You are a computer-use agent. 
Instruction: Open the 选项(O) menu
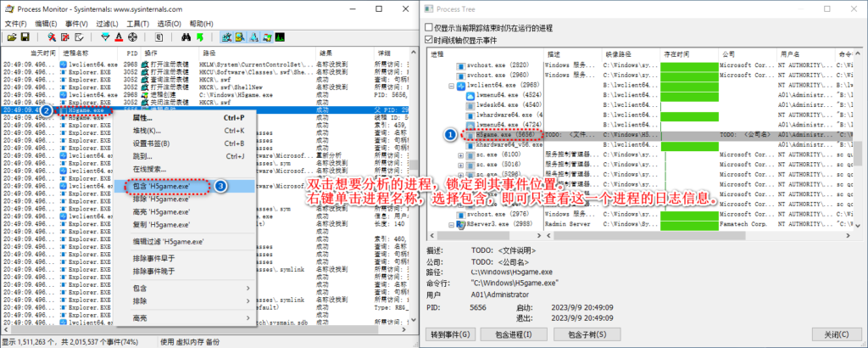[x=169, y=24]
